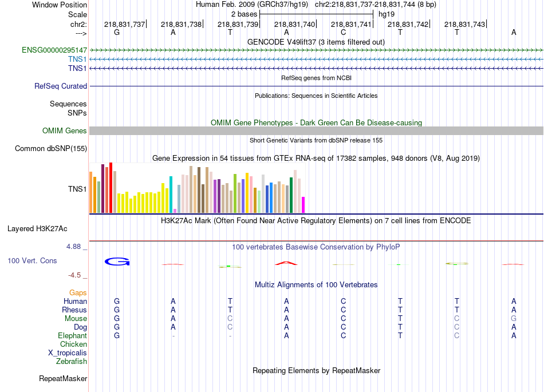Click Elephant row dash under 218,831,738

tap(173, 335)
